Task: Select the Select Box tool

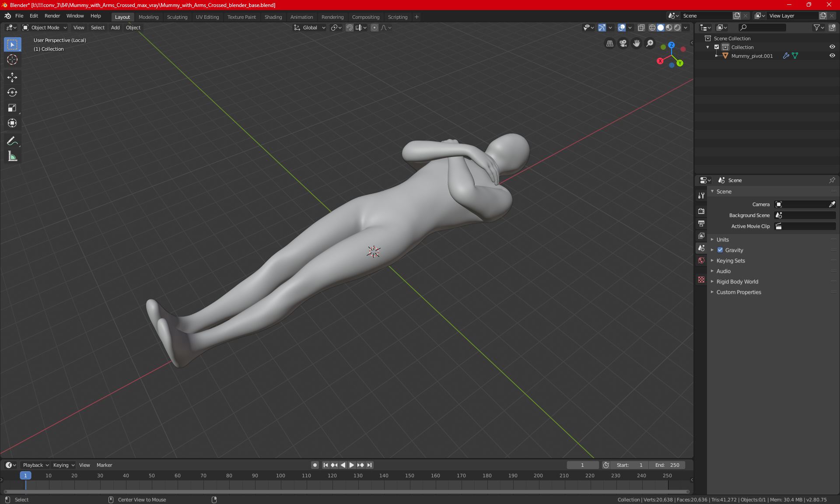Action: click(x=12, y=45)
